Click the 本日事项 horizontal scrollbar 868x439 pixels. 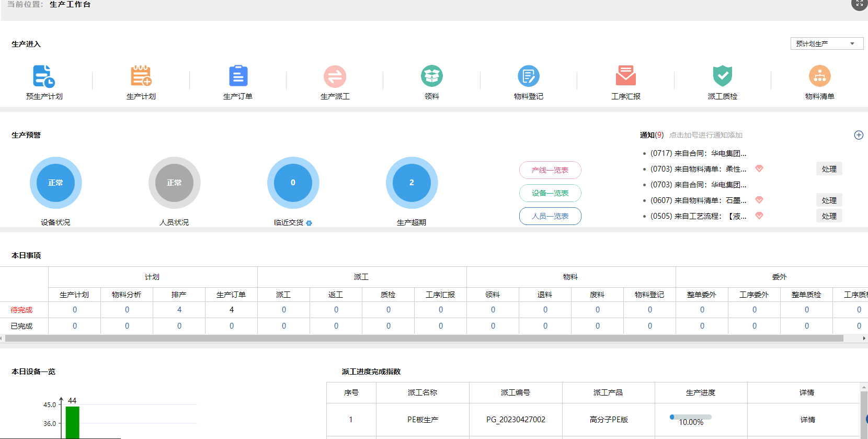[424, 339]
